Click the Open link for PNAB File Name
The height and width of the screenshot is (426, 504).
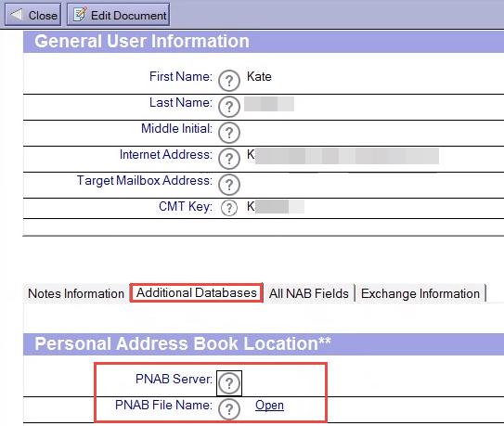tap(269, 405)
